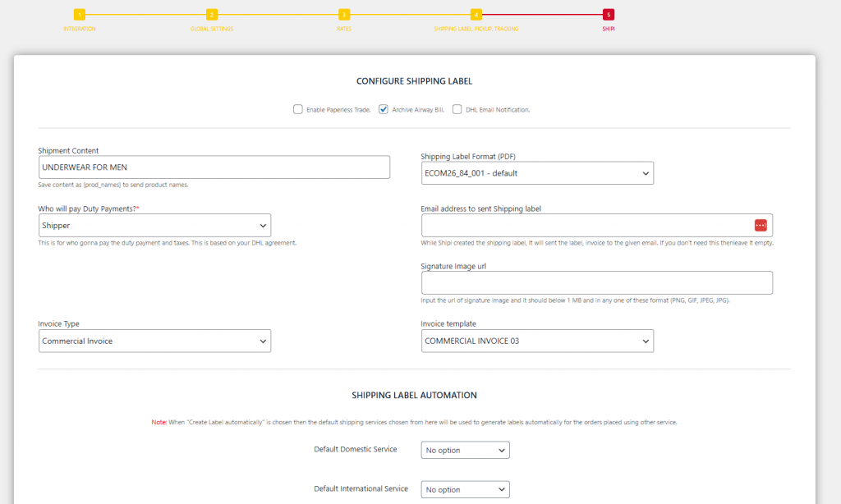The height and width of the screenshot is (504, 841).
Task: Open step 4 Shipping Label, Pickup, Tracking marker
Action: point(476,15)
